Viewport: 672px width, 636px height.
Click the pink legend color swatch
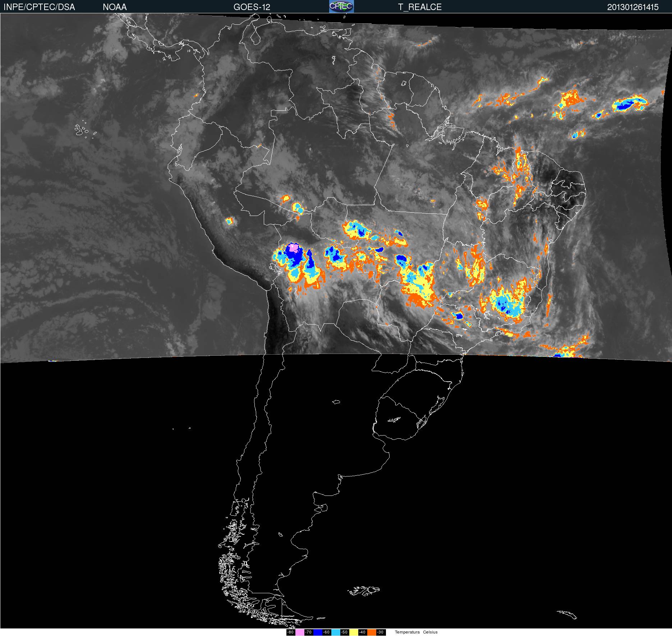pyautogui.click(x=300, y=632)
